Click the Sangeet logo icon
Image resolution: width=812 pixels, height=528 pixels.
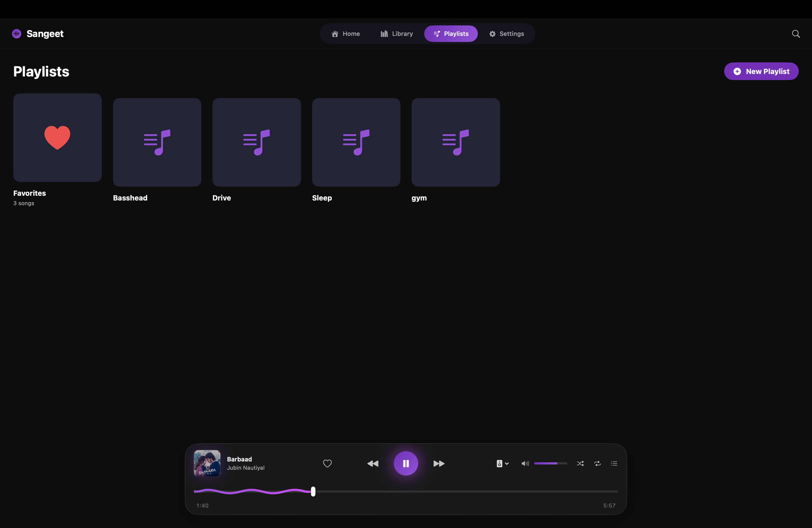16,34
